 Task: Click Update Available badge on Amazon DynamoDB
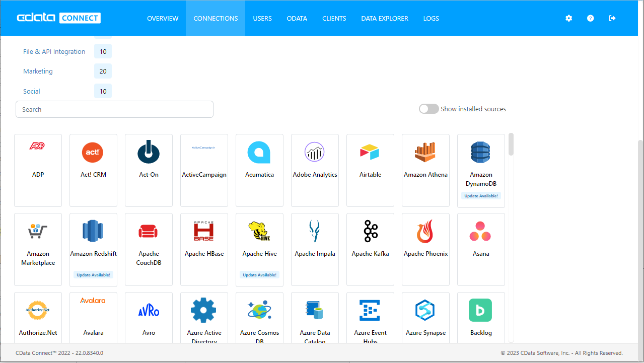pyautogui.click(x=481, y=196)
